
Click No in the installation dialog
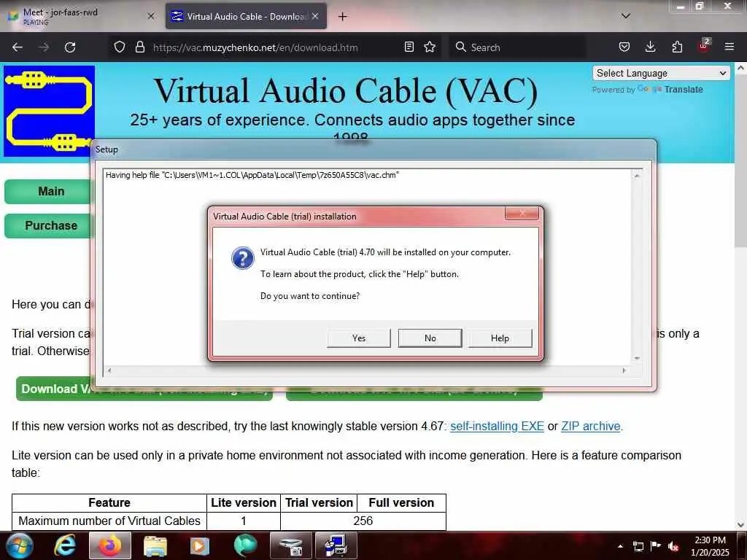pos(430,338)
